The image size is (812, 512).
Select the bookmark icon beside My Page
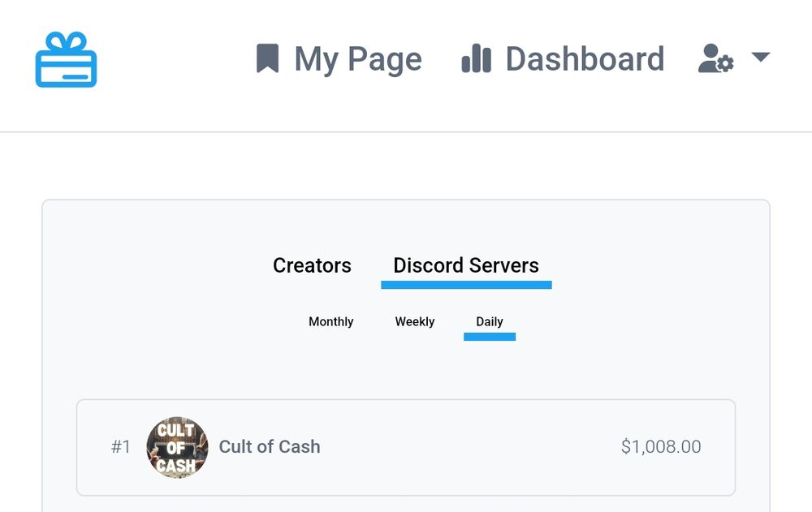tap(268, 57)
